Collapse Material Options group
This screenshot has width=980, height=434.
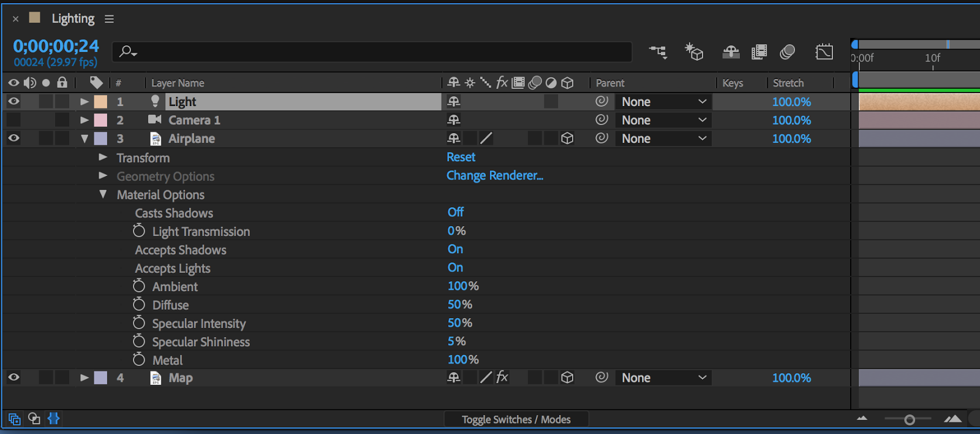[x=103, y=194]
